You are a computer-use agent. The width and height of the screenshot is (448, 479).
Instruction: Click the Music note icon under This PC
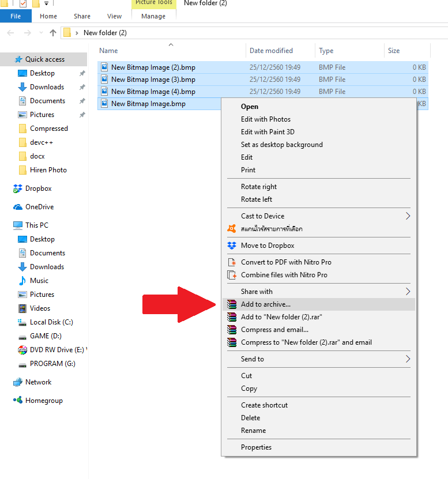pos(22,281)
